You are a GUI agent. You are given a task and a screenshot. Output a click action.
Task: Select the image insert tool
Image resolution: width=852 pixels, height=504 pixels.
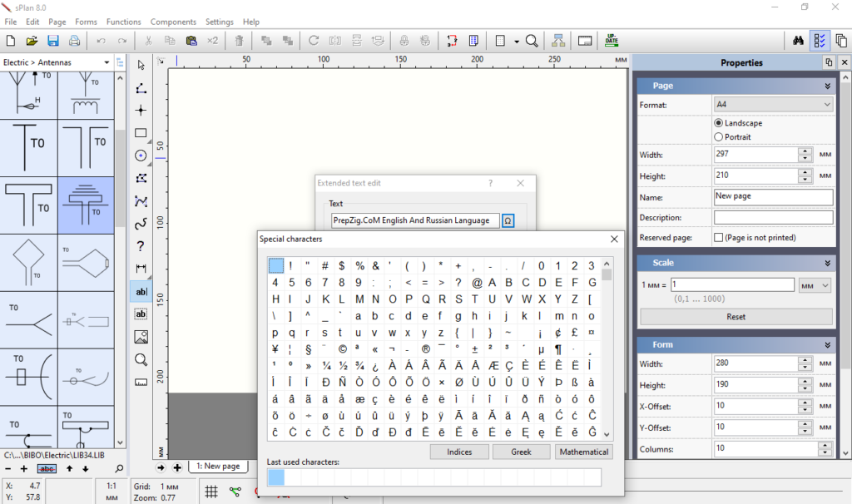coord(141,337)
